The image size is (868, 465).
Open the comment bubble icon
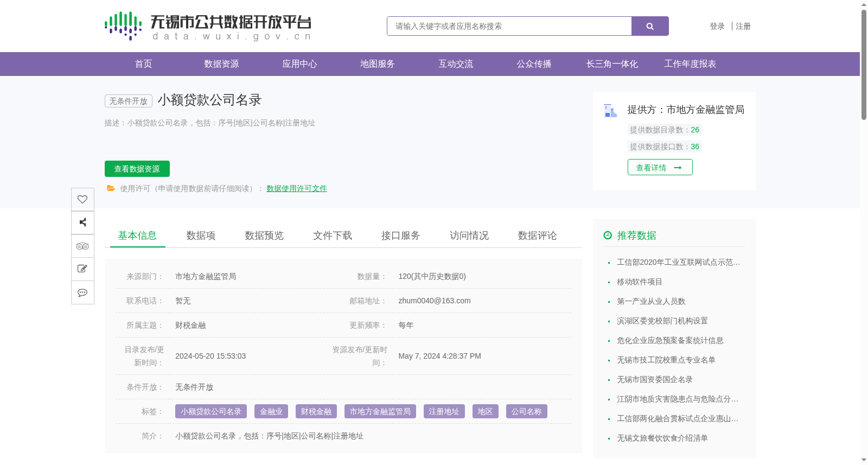click(x=82, y=292)
